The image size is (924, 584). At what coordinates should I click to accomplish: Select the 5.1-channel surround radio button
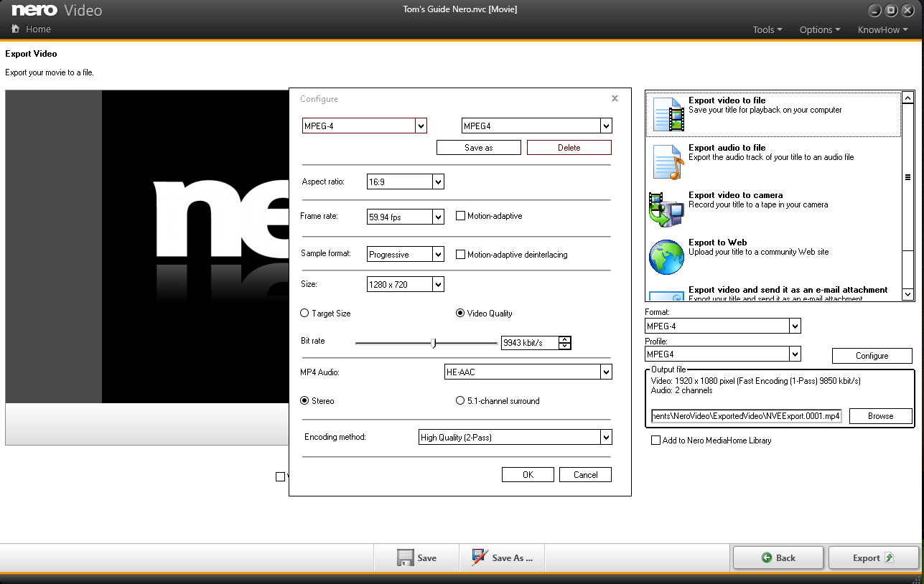tap(460, 401)
